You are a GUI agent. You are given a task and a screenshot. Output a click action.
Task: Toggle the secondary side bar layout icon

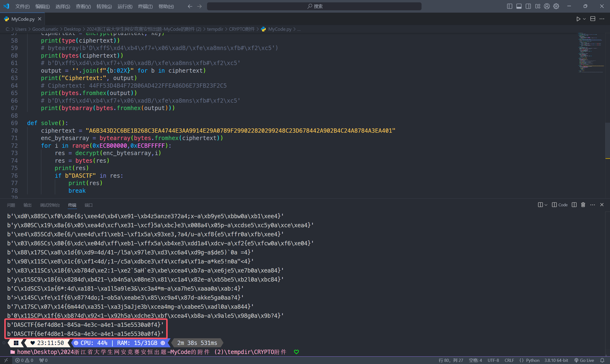(x=528, y=6)
